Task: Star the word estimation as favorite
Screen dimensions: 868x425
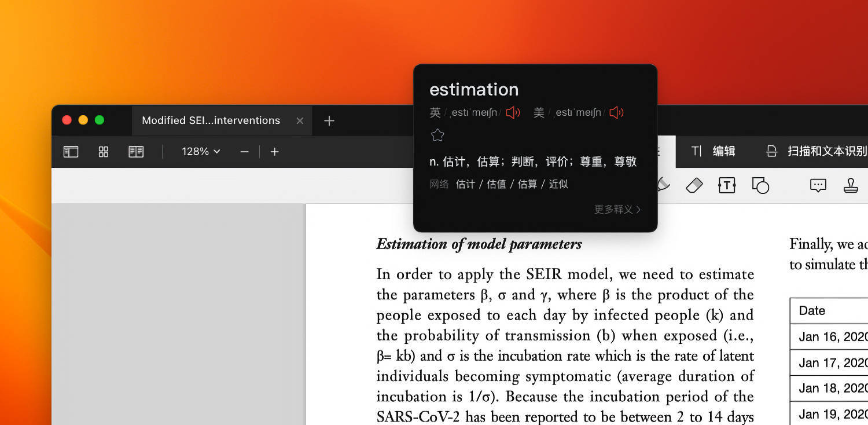Action: point(437,135)
